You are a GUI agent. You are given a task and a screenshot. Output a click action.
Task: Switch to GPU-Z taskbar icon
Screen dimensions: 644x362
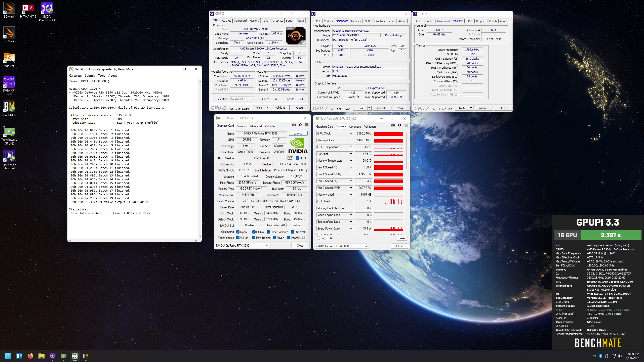[x=63, y=356]
